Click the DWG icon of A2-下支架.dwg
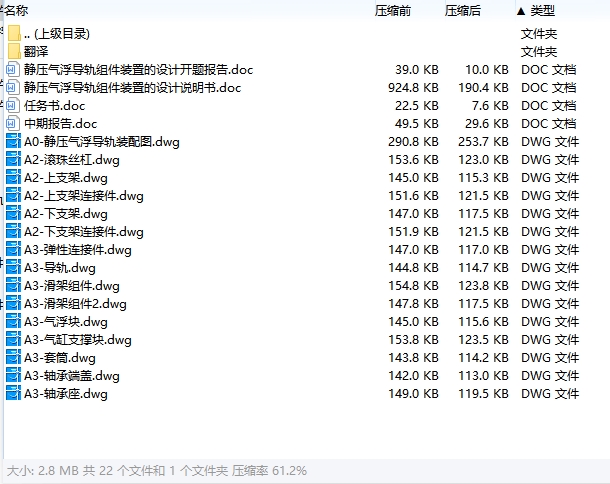This screenshot has width=610, height=484. (13, 214)
